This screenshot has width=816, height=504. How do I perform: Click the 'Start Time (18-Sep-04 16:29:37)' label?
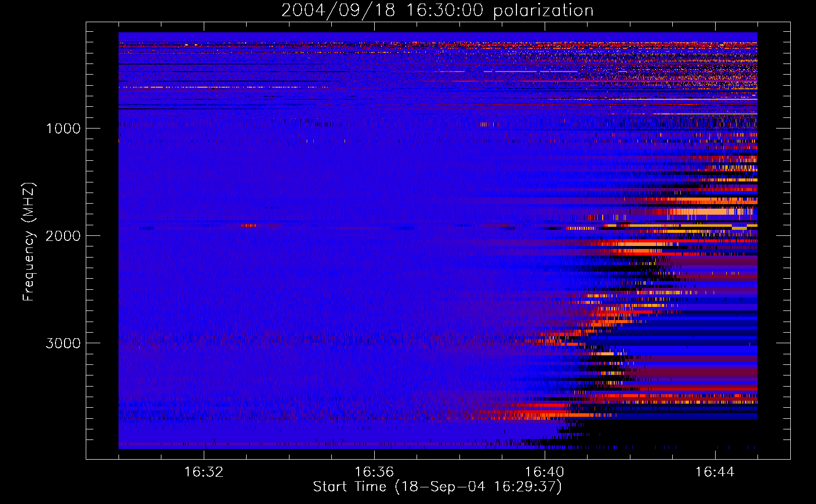(437, 487)
